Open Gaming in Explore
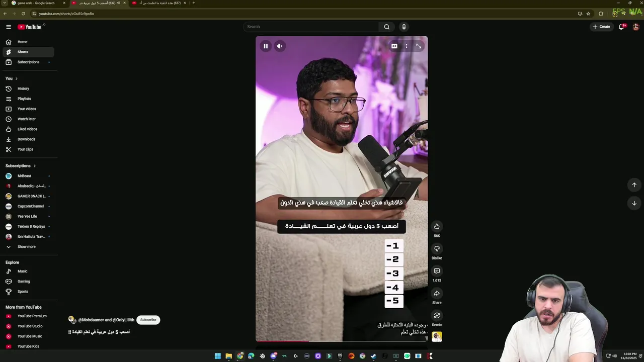This screenshot has width=644, height=362. pos(28,282)
